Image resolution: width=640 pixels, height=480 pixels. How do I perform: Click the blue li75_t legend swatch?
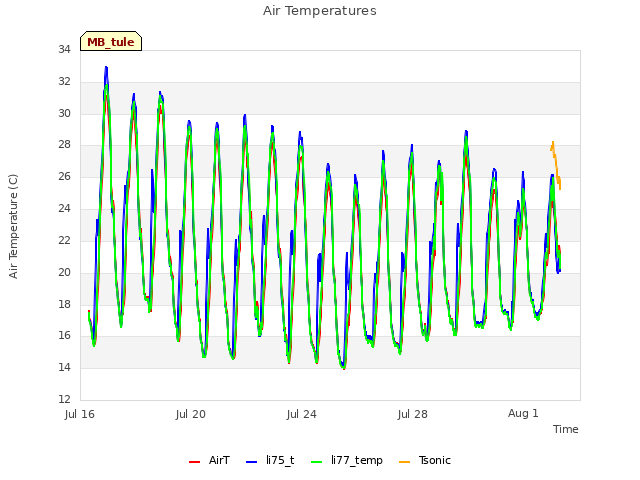coord(252,462)
